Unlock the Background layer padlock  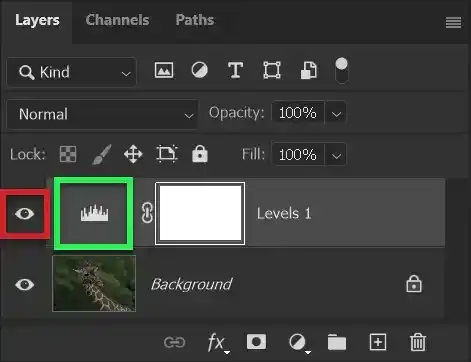click(x=414, y=284)
